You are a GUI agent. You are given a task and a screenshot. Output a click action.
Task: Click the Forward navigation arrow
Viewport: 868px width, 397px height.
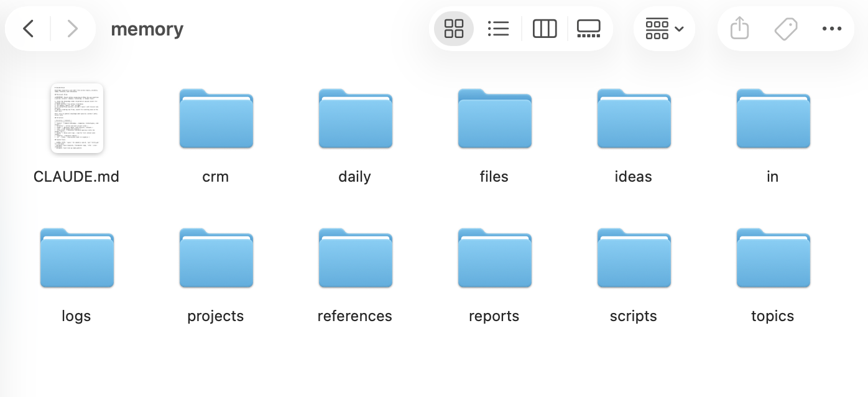(x=73, y=29)
